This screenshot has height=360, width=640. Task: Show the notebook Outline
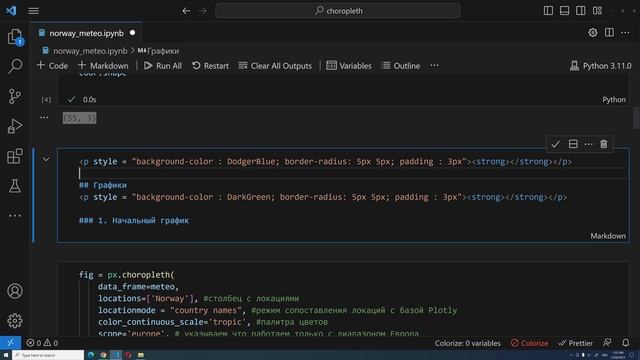coord(401,66)
